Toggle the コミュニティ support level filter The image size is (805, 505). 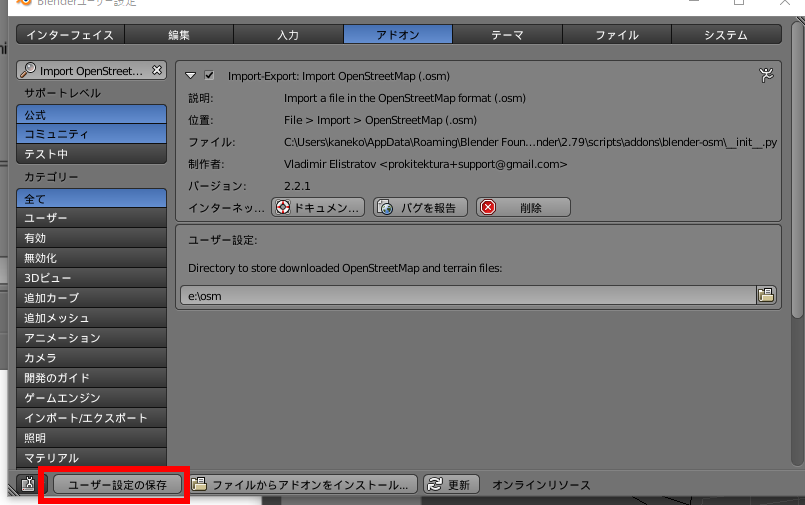tap(91, 134)
